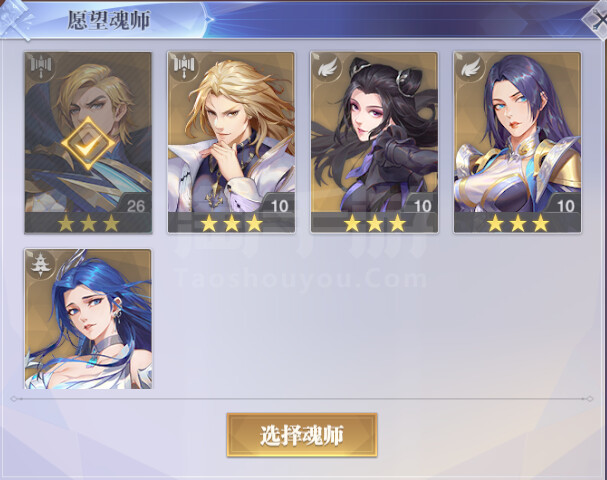Click the wing icon on purple-haired woman card

pos(470,69)
